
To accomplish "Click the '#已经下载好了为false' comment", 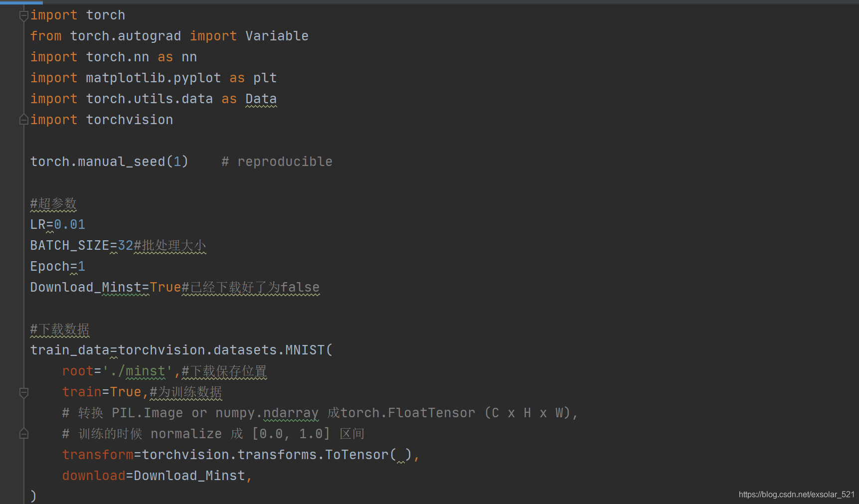I will tap(251, 288).
